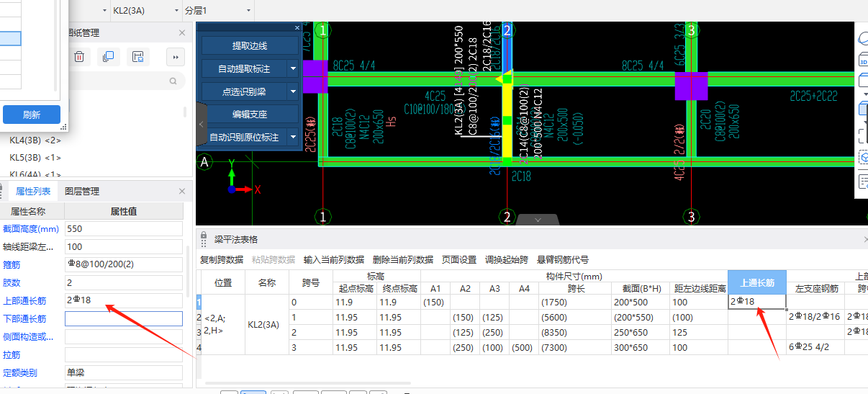868x394 pixels.
Task: Click the 上部通长筋 value 2⌀18 field
Action: tap(124, 300)
